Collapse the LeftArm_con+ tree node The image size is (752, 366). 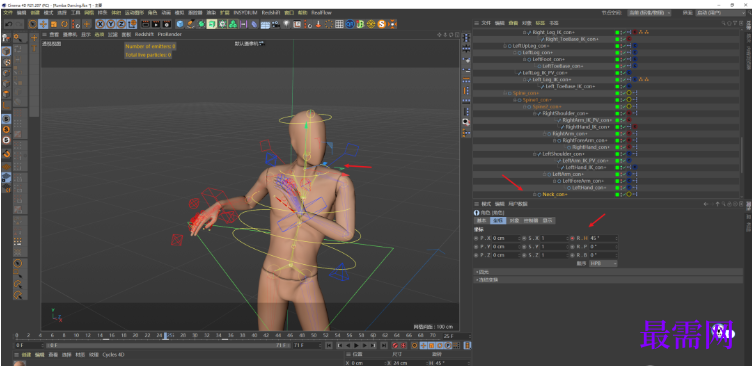point(544,174)
